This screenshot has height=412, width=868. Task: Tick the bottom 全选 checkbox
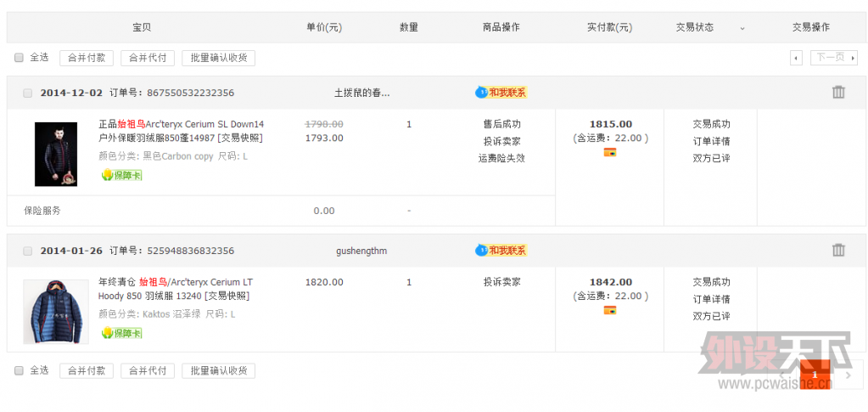[x=19, y=370]
